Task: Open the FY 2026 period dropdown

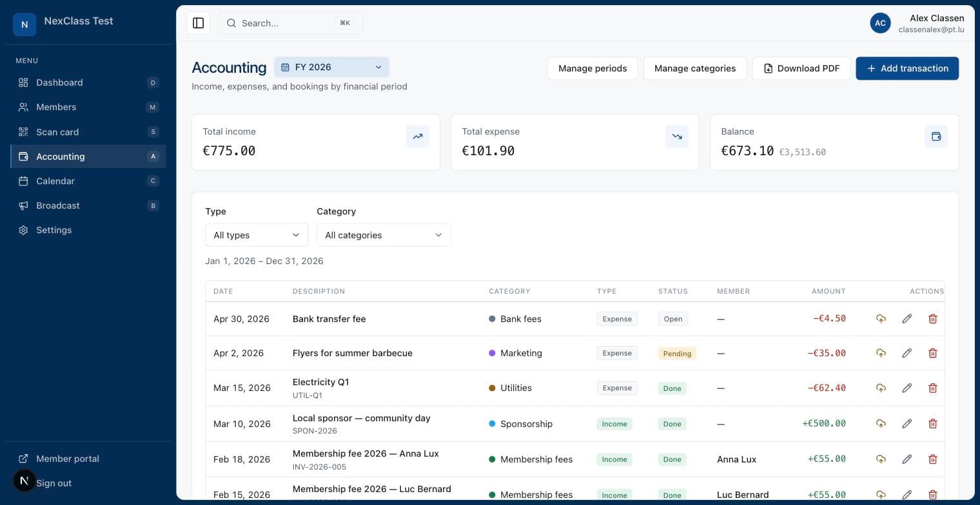Action: point(331,67)
